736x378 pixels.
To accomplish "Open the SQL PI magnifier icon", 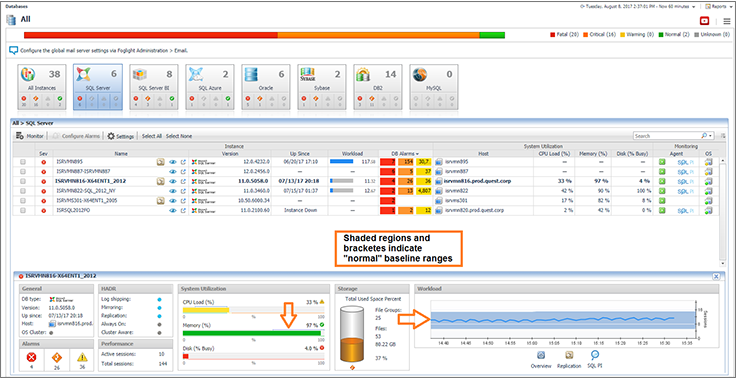I will point(594,355).
